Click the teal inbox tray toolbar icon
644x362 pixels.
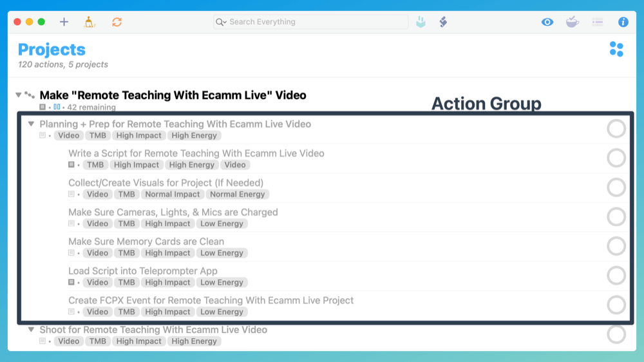[421, 22]
